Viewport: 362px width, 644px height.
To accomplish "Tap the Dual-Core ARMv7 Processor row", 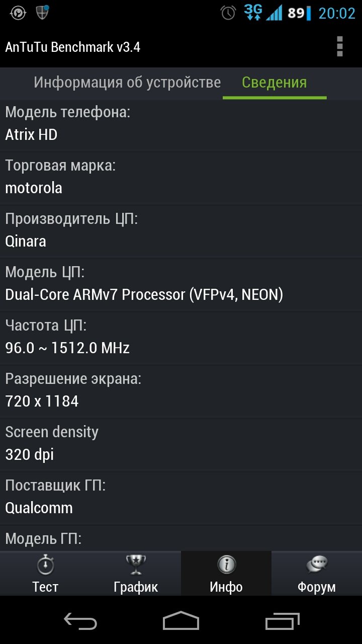I will 181,284.
